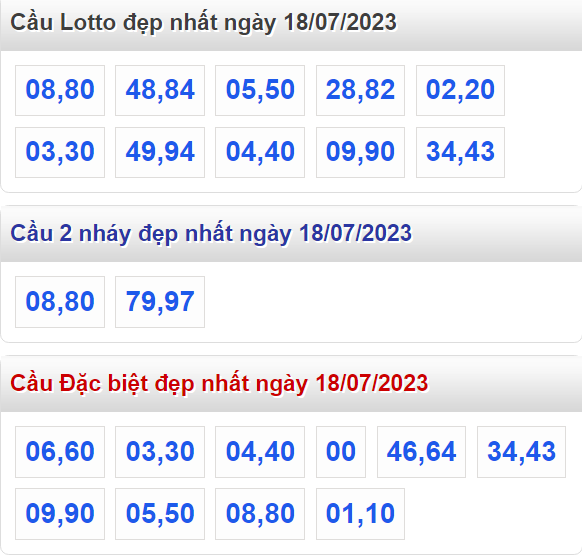The height and width of the screenshot is (555, 582).
Task: Open the Cầu 2 nháy đẹp nhất heading
Action: [x=211, y=234]
